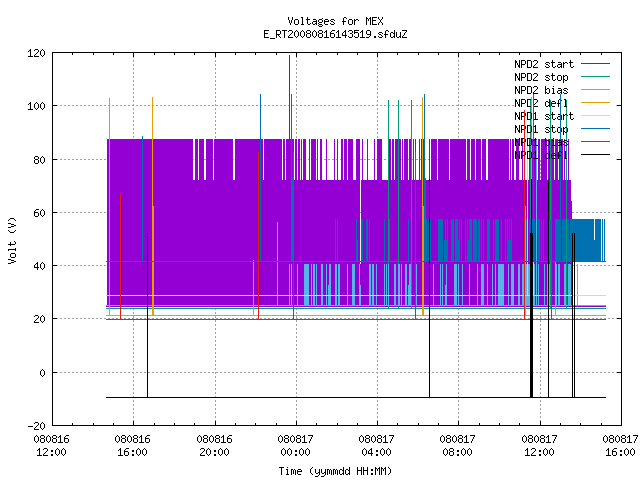
Task: Click the black NPD1 defl baseline near -10 V
Action: (x=356, y=397)
